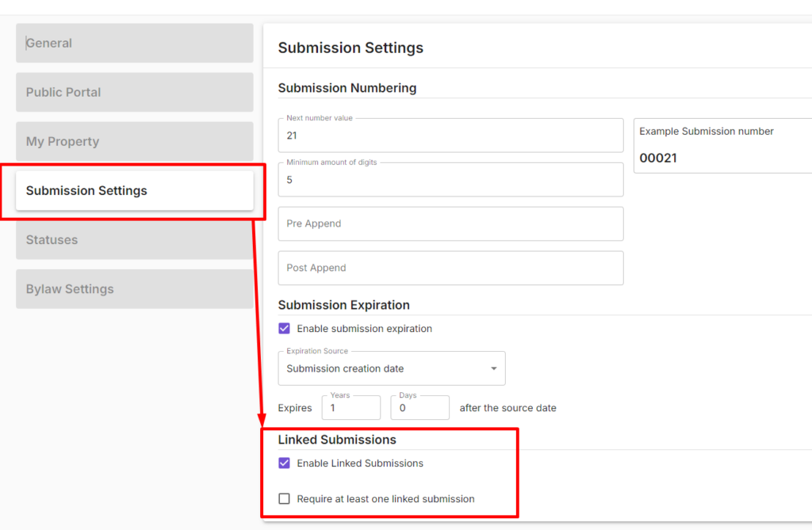The height and width of the screenshot is (530, 812).
Task: Check Require at least one linked submission
Action: 285,499
